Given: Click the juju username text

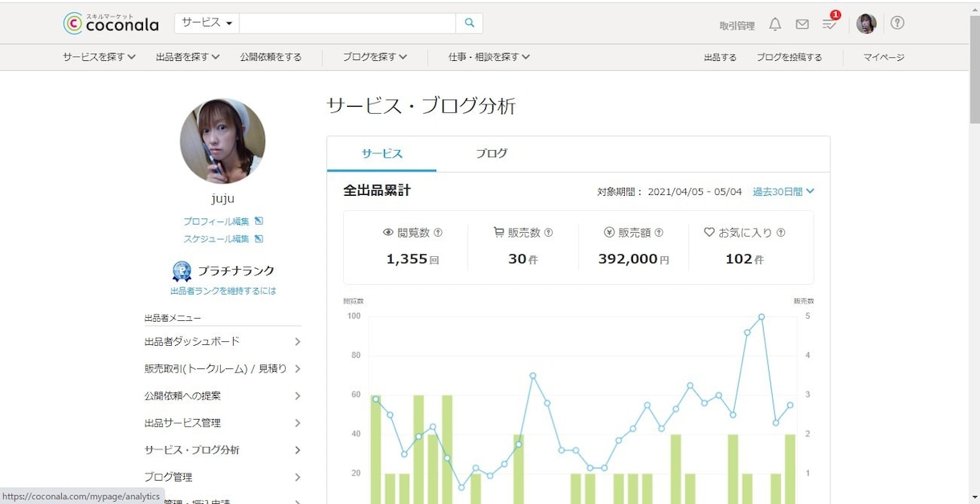Looking at the screenshot, I should tap(223, 198).
